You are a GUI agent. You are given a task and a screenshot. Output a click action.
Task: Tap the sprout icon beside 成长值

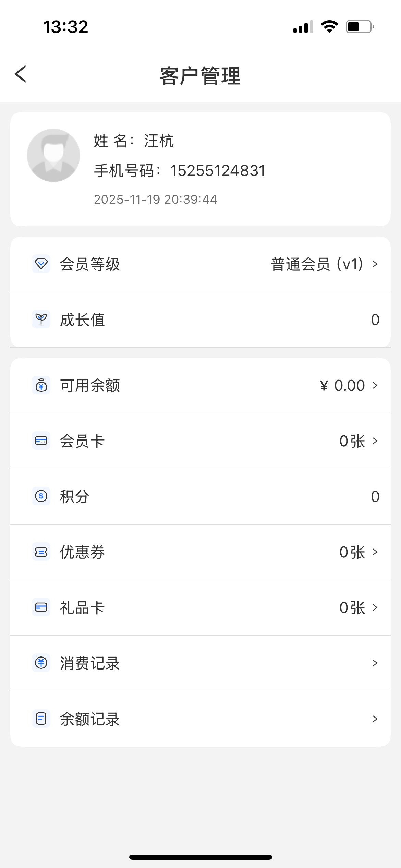pyautogui.click(x=41, y=320)
